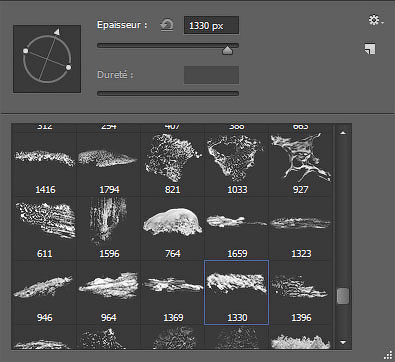Select the 927 brush preset
The width and height of the screenshot is (395, 362).
(301, 165)
